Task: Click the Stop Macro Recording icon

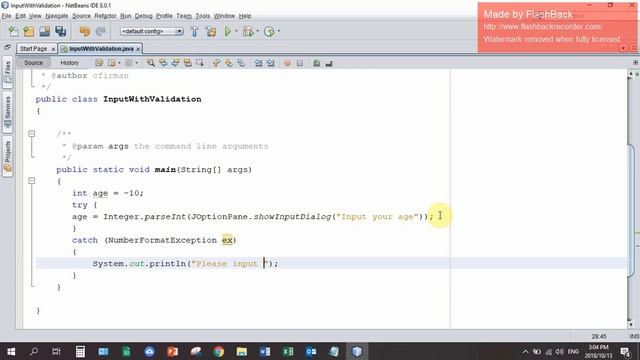Action: click(x=300, y=63)
